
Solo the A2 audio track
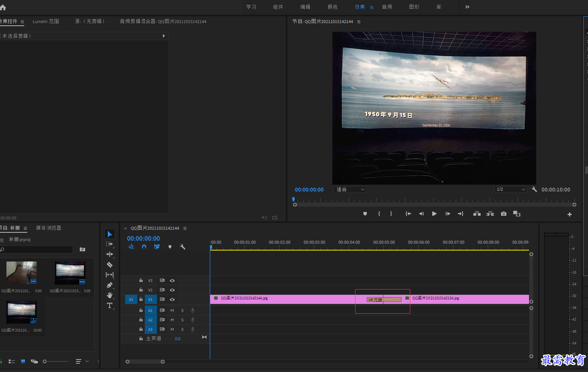point(182,320)
